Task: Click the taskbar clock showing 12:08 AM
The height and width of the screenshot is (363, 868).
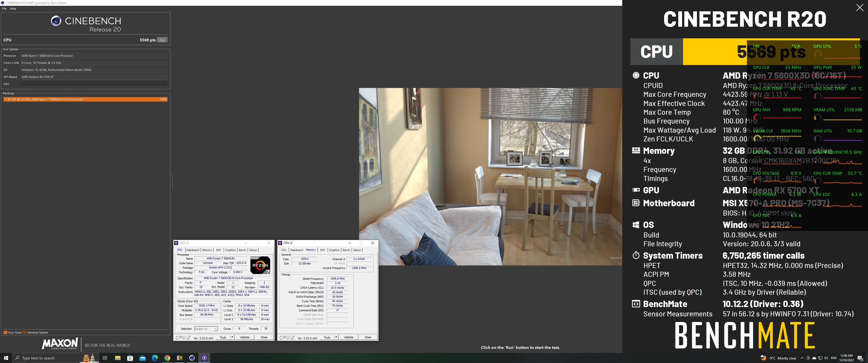Action: (846, 358)
